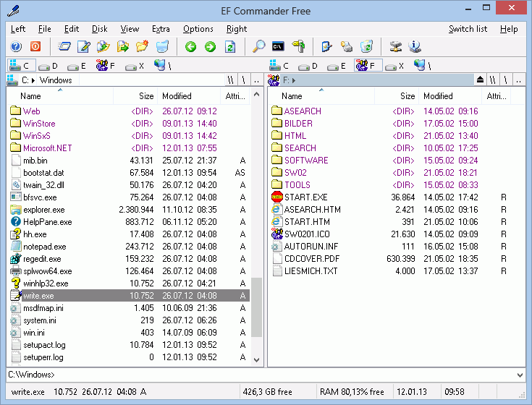532x405 pixels.
Task: Open the command line history dropdown
Action: (520, 375)
